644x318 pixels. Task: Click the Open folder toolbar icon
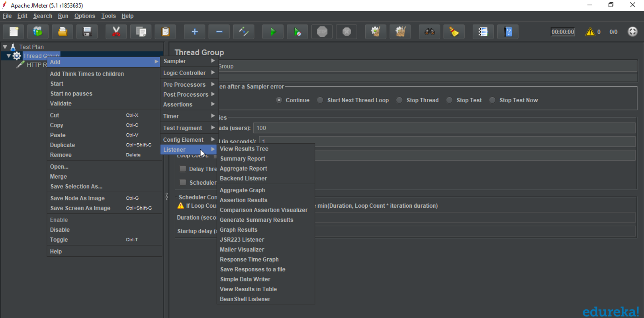(63, 32)
